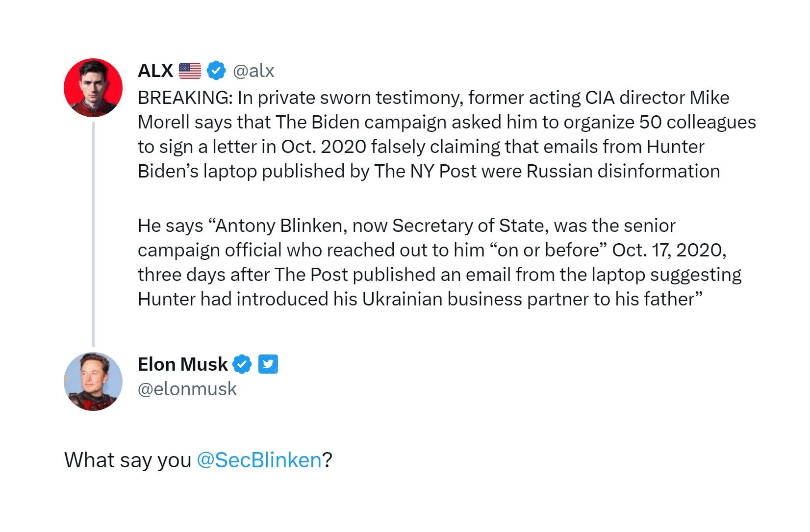Click the Elon Musk display name
This screenshot has height=532, width=810.
(182, 364)
